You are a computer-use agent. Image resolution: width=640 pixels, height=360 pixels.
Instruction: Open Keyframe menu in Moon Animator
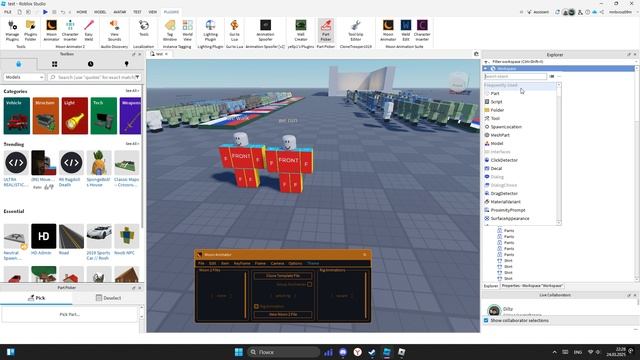pos(242,263)
